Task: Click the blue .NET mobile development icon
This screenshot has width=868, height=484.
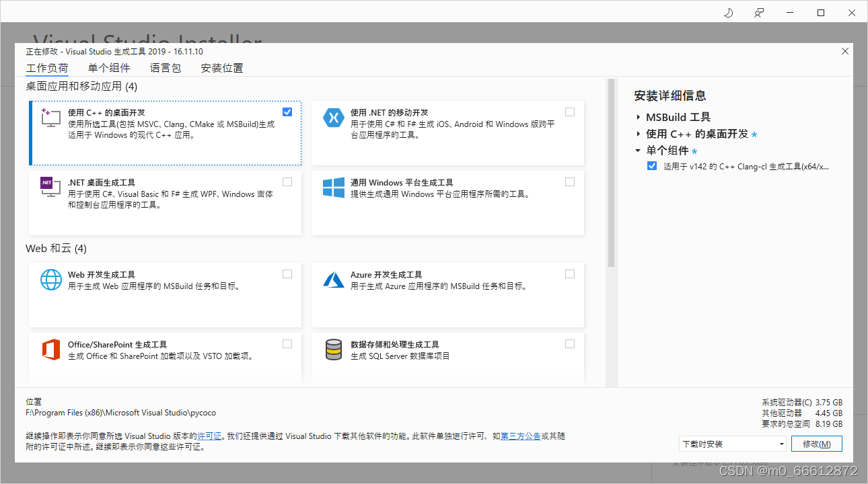Action: coord(334,118)
